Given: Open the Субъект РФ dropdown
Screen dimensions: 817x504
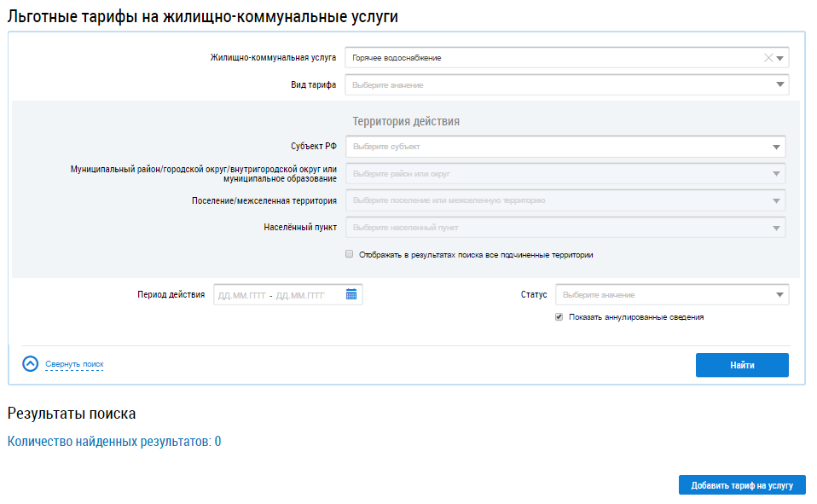Looking at the screenshot, I should (565, 147).
